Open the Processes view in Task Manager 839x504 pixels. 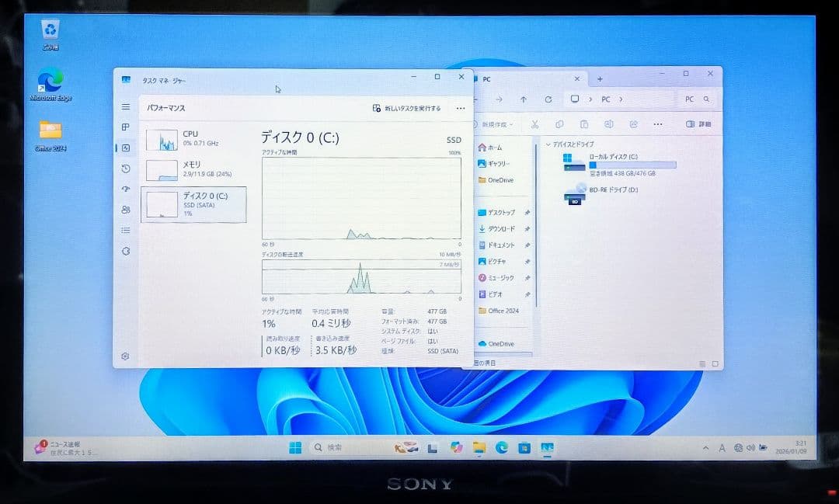coord(125,127)
